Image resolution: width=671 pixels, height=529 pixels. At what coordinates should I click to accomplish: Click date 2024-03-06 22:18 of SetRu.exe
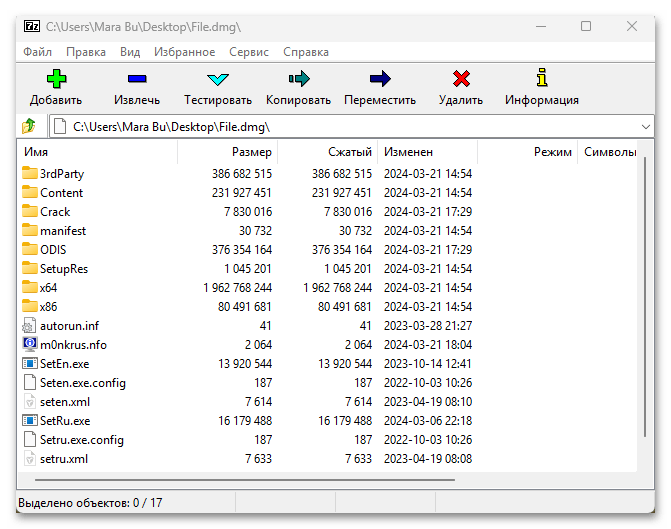point(428,421)
